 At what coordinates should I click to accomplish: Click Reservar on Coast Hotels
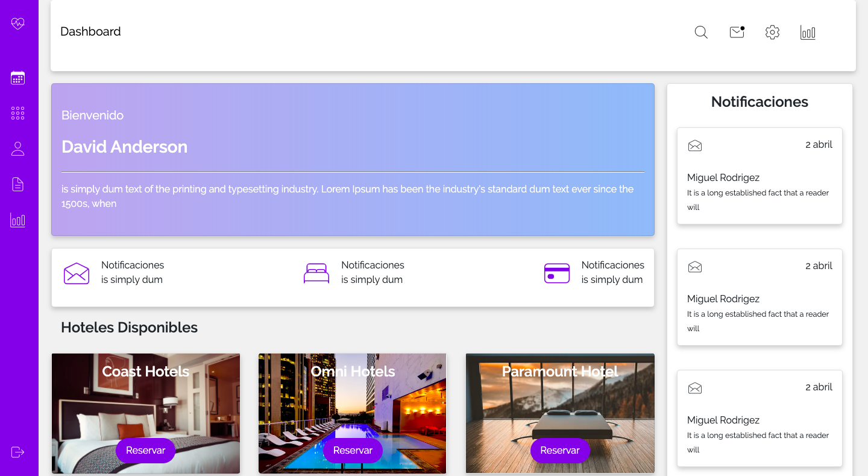[x=145, y=450]
